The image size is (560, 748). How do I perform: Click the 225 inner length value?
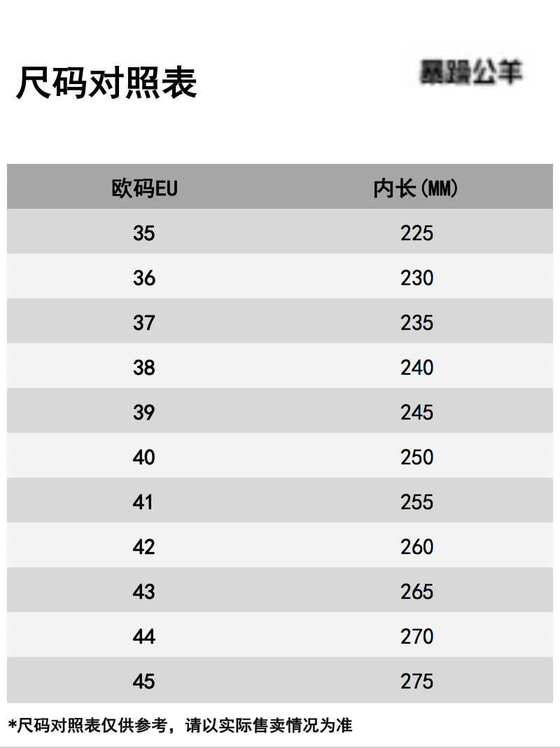point(416,233)
